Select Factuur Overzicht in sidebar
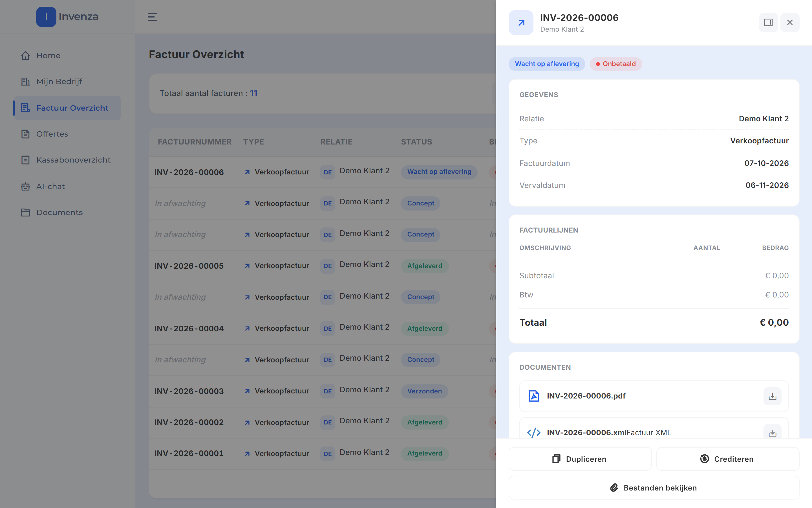The height and width of the screenshot is (508, 812). click(x=67, y=108)
